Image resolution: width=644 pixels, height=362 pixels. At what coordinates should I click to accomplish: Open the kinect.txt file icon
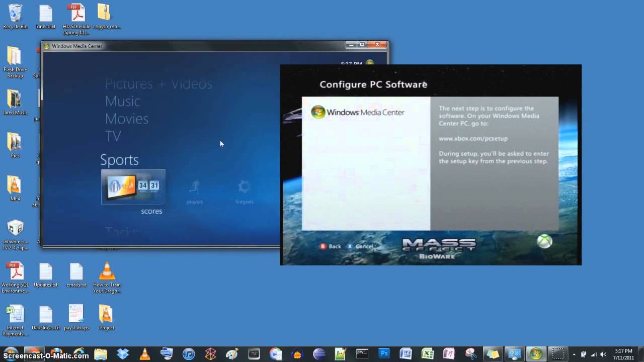point(46,16)
